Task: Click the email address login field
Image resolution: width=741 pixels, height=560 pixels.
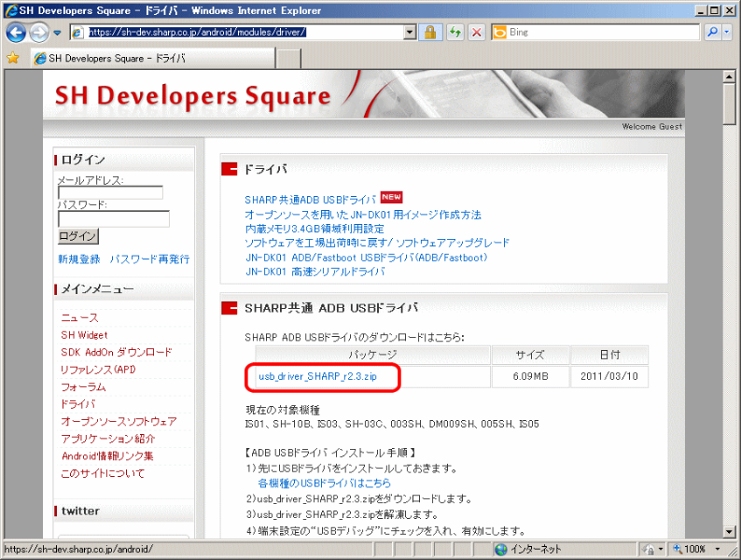Action: pyautogui.click(x=110, y=192)
